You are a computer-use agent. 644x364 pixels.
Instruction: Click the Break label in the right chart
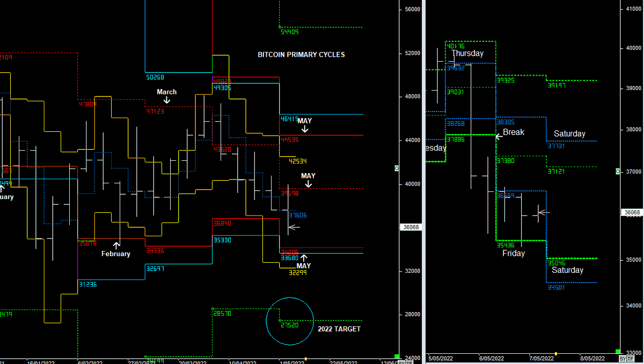(x=514, y=132)
